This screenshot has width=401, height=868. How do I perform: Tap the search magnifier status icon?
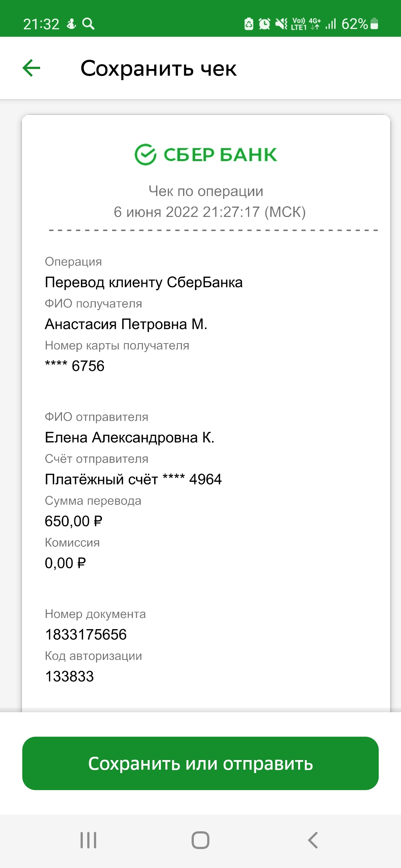pyautogui.click(x=88, y=24)
